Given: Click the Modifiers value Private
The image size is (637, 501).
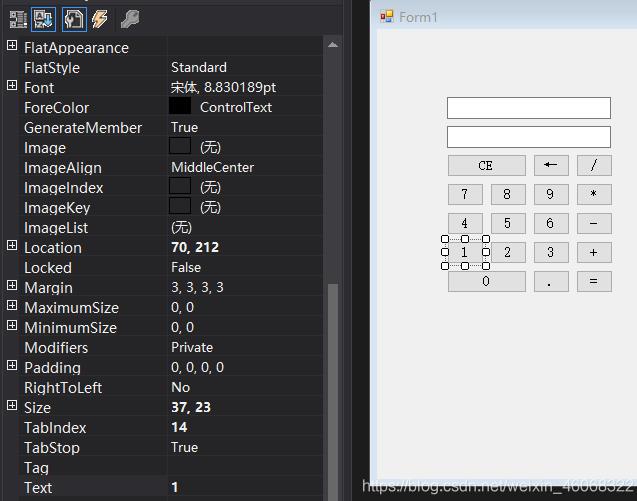Looking at the screenshot, I should (x=192, y=347).
